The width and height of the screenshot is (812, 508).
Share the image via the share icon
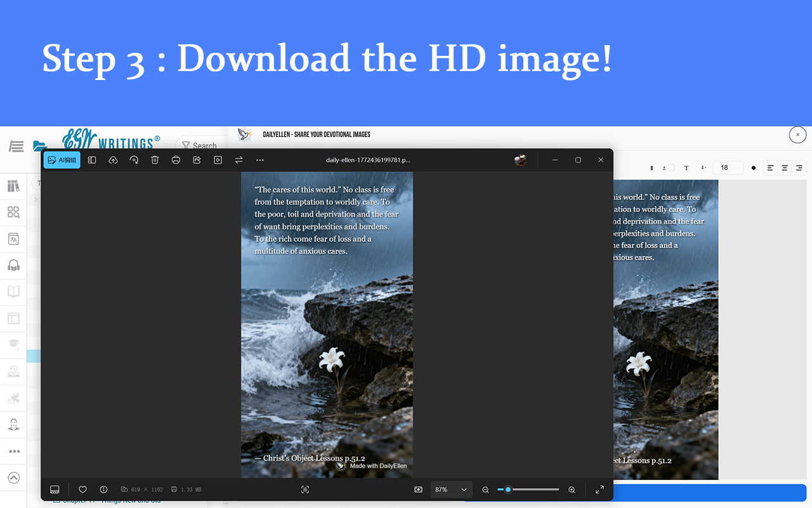[x=197, y=160]
